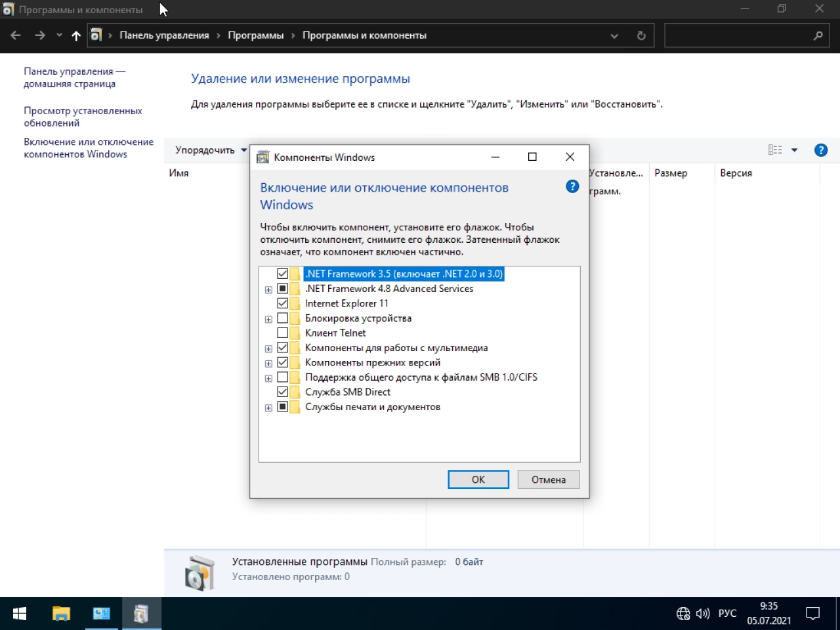Screen dimensions: 840x630
Task: Select the 'Служба SMB Direct' tree item
Action: (348, 392)
